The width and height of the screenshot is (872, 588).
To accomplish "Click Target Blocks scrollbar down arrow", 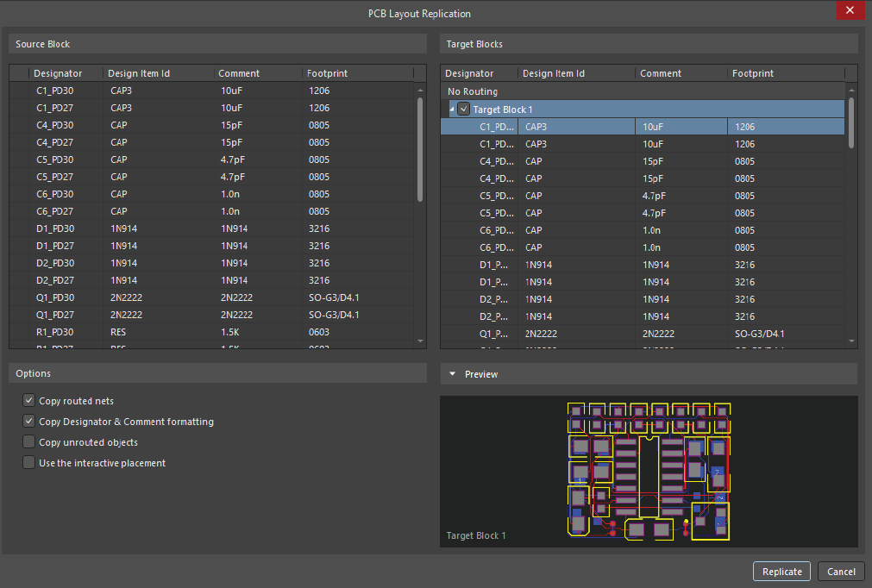I will coord(850,341).
